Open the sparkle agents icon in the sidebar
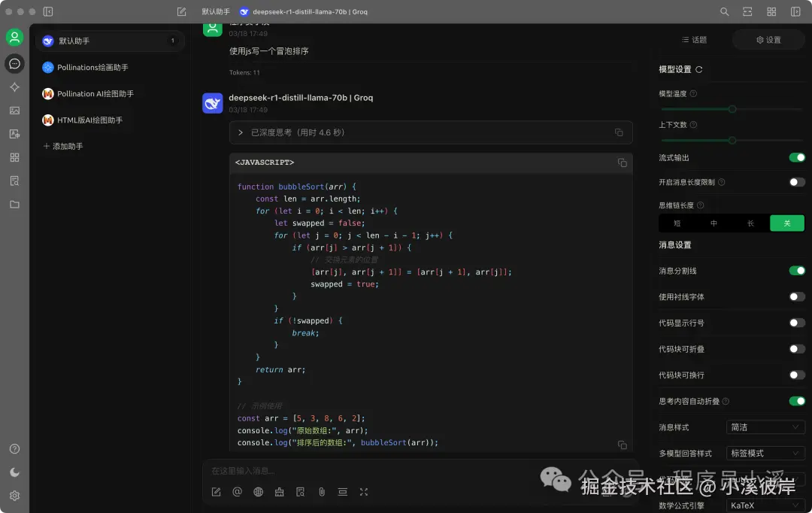 [x=14, y=87]
